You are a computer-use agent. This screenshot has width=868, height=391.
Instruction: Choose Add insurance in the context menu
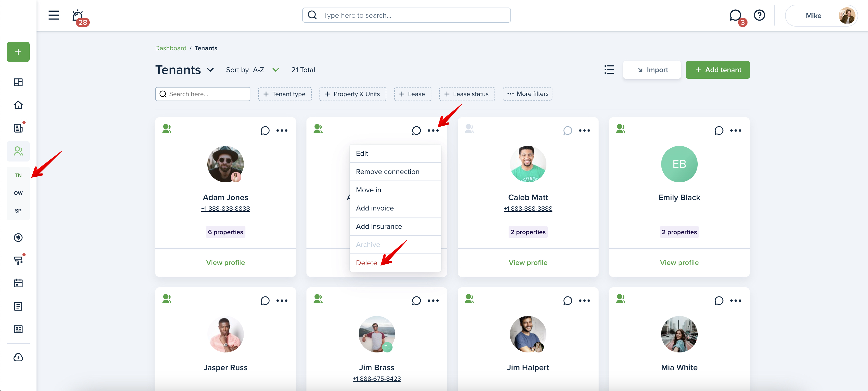(x=395, y=226)
